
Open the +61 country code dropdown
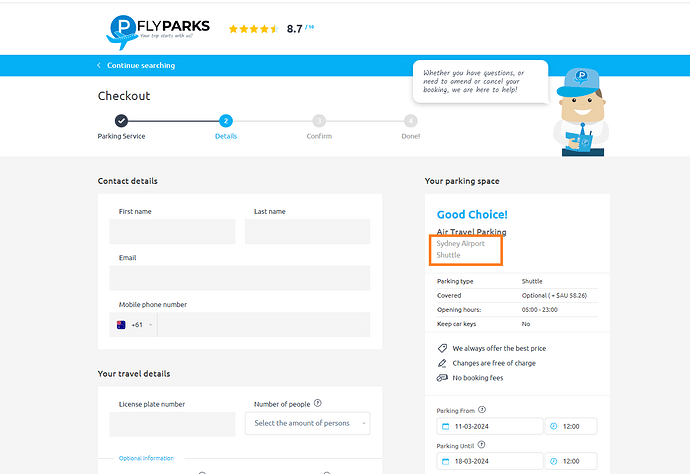(134, 325)
